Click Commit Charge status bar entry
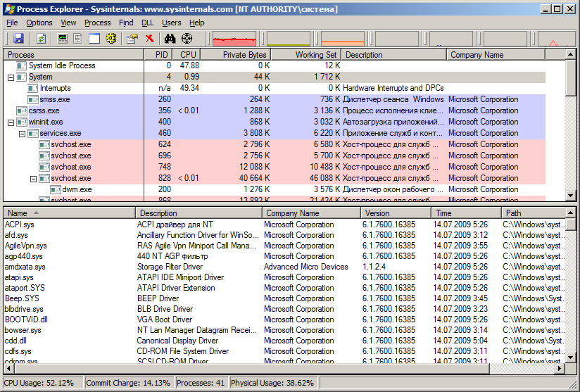Viewport: 580px width, 392px height. (x=130, y=383)
